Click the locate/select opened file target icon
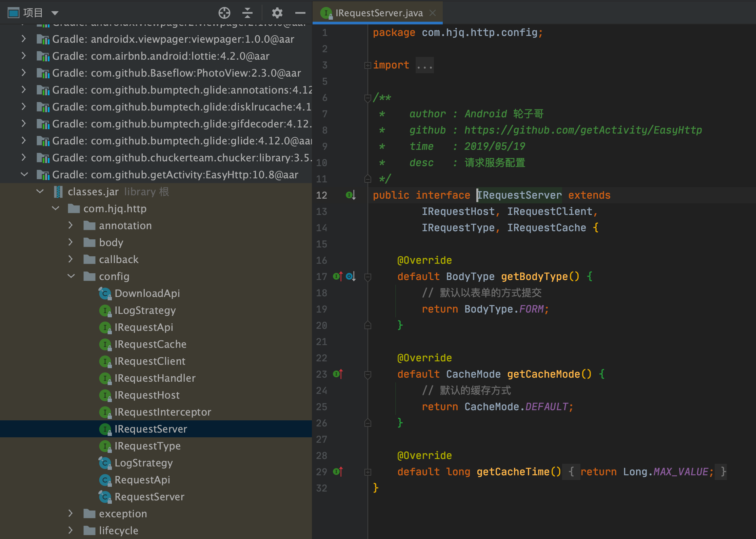Image resolution: width=756 pixels, height=539 pixels. pyautogui.click(x=224, y=13)
